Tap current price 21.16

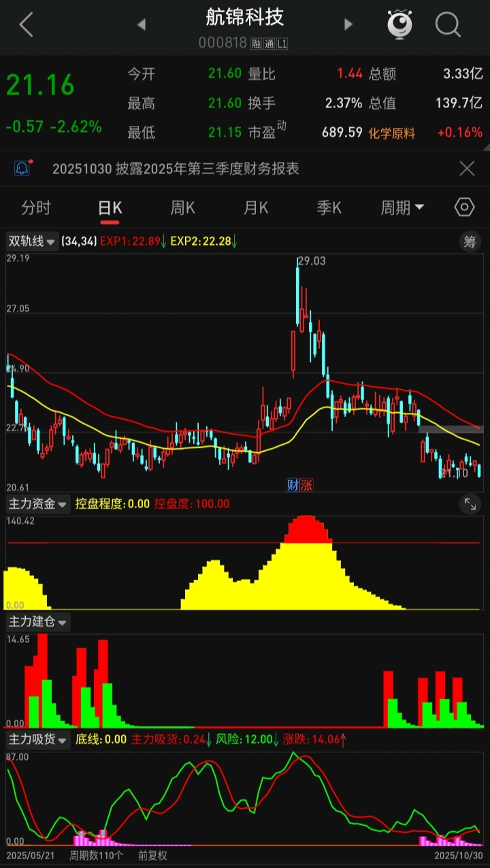tap(40, 86)
